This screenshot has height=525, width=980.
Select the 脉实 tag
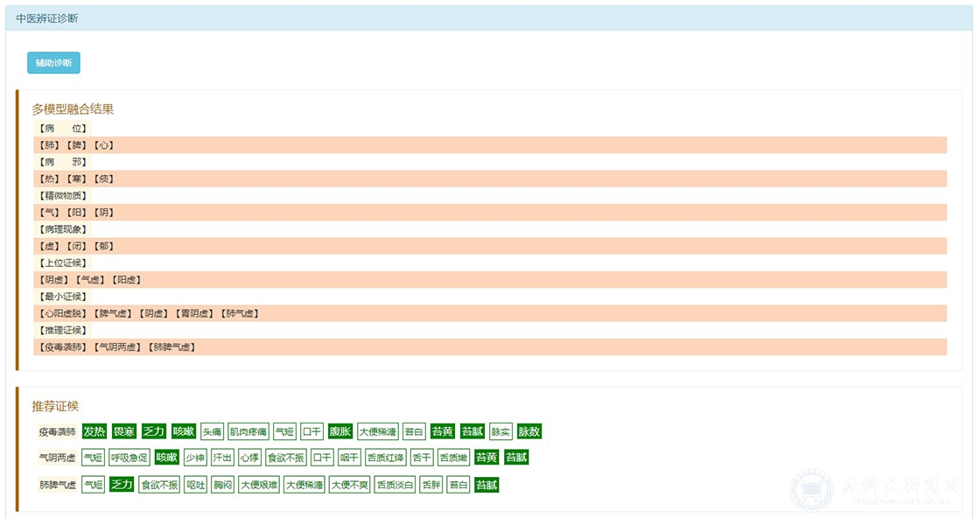(x=500, y=431)
